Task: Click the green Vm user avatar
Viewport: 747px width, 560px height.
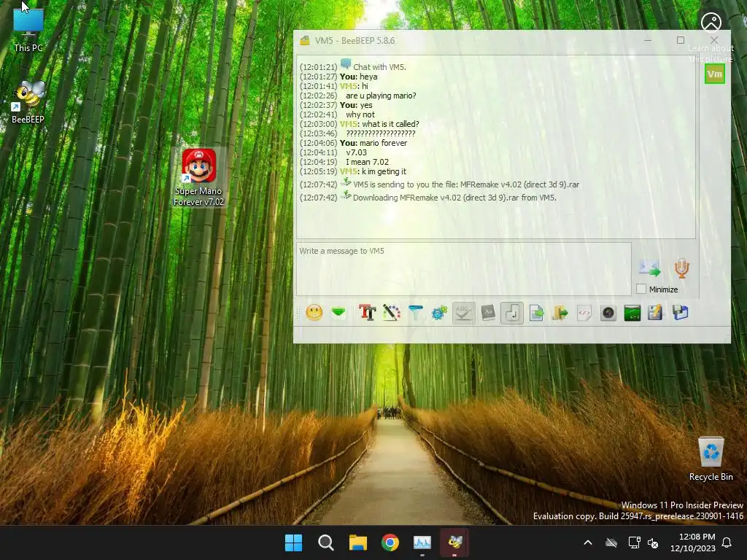Action: point(715,74)
